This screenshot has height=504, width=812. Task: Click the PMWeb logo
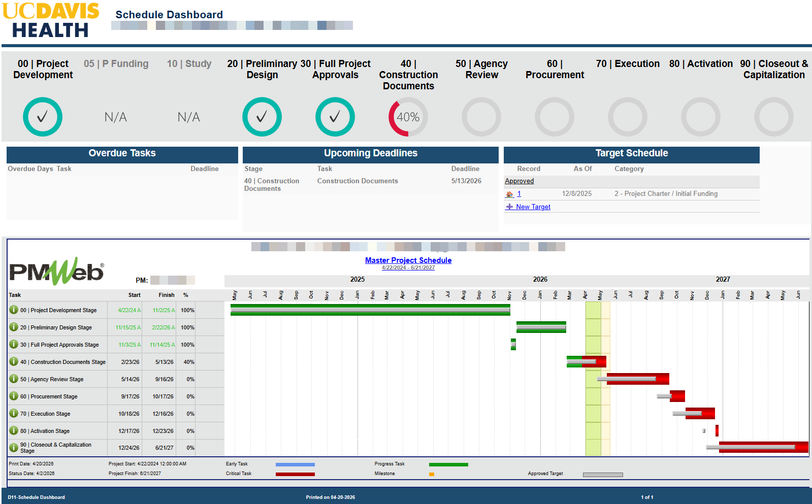pyautogui.click(x=57, y=271)
